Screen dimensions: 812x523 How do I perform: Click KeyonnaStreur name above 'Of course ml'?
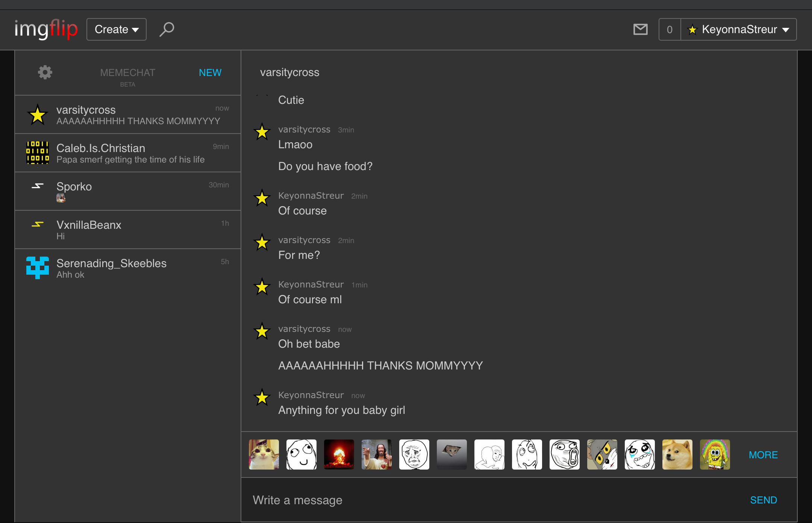point(311,284)
